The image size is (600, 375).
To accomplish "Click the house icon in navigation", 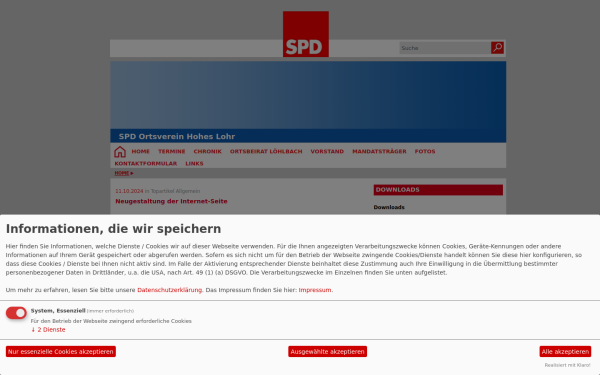I will (x=120, y=152).
